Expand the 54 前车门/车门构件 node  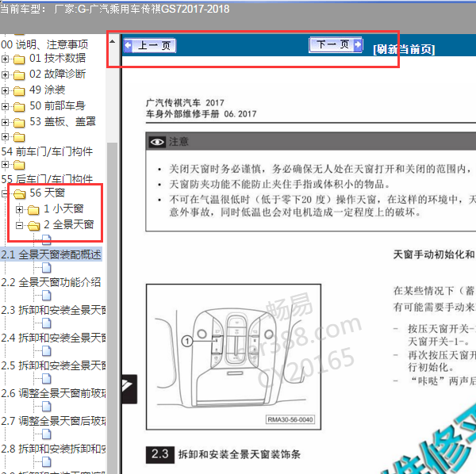click(x=5, y=137)
